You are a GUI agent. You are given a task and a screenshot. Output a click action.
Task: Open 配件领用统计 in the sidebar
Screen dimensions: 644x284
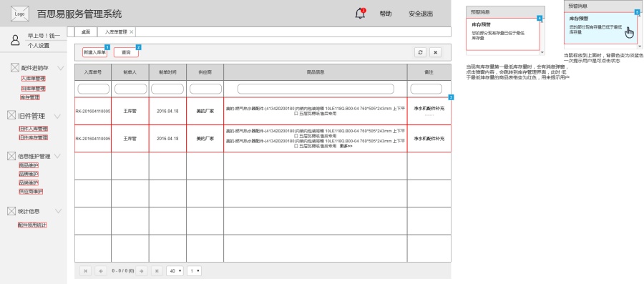pos(32,225)
